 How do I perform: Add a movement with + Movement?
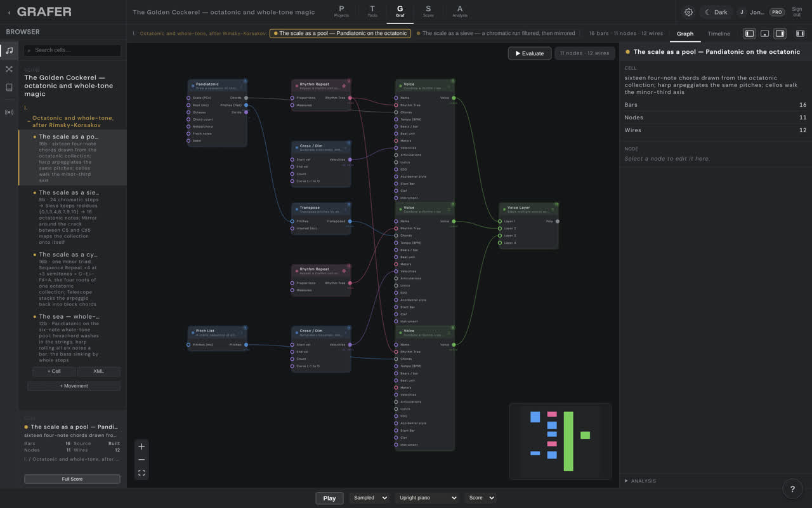[74, 386]
